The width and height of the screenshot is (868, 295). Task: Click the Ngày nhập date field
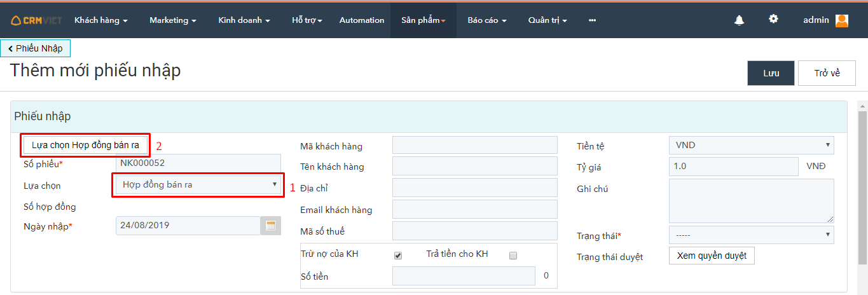(188, 226)
